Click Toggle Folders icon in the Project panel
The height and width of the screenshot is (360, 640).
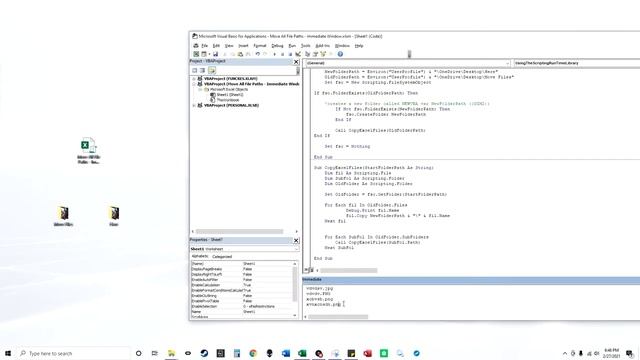pyautogui.click(x=212, y=70)
